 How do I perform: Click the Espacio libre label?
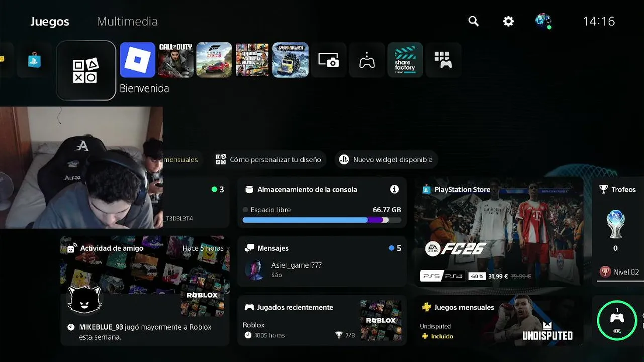click(x=270, y=210)
